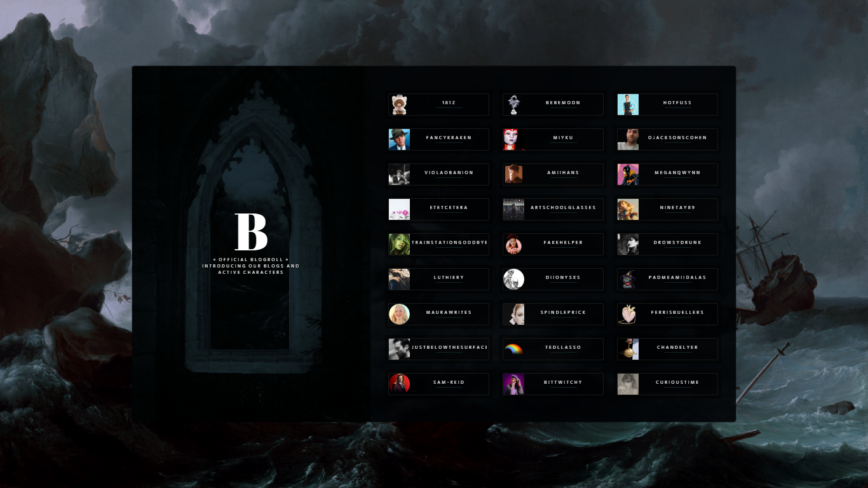Visit the CHANDELYER blog link
This screenshot has width=868, height=488.
click(x=677, y=348)
